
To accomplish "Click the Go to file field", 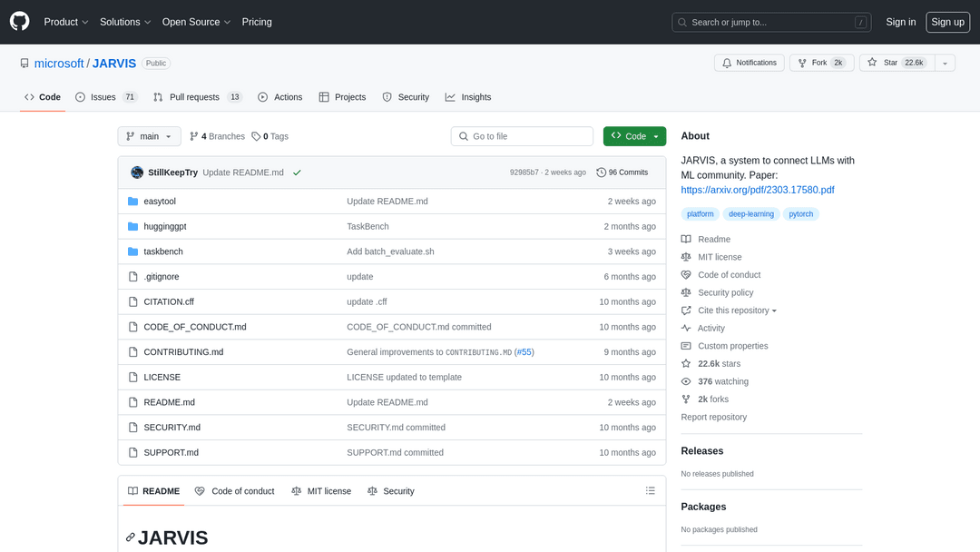I will 522,136.
